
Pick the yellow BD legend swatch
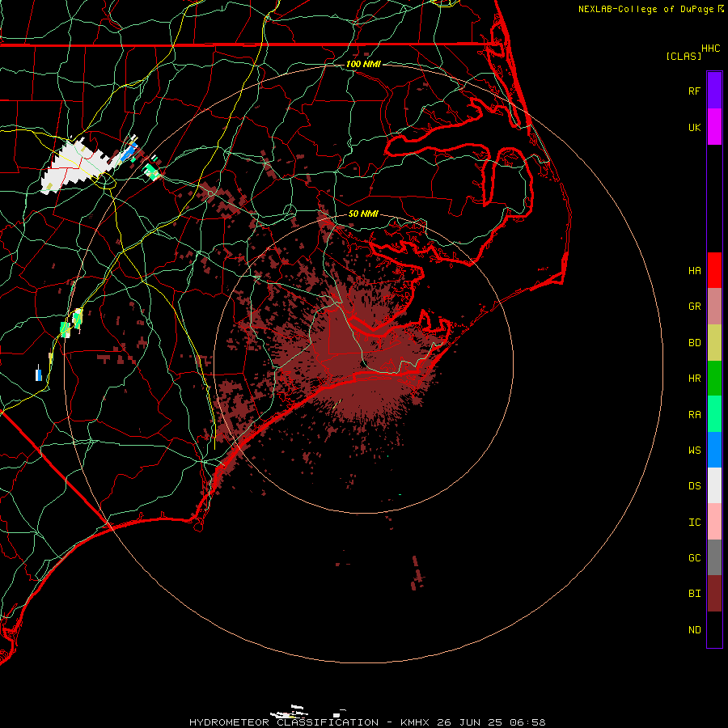pos(714,343)
